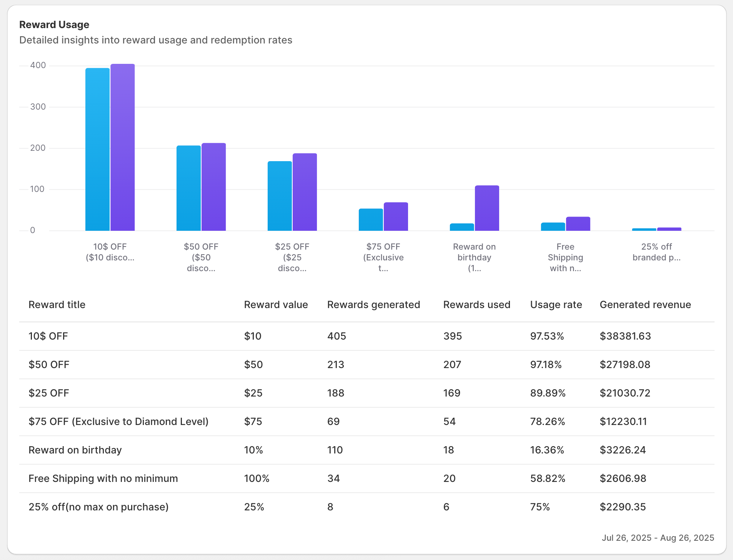Click the '$21030.72' revenue cell

(x=625, y=393)
